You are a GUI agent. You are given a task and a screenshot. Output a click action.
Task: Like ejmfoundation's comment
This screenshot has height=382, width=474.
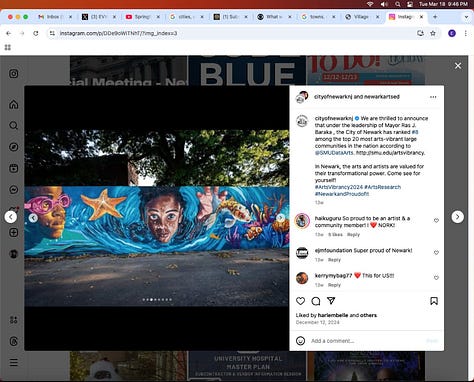point(436,253)
